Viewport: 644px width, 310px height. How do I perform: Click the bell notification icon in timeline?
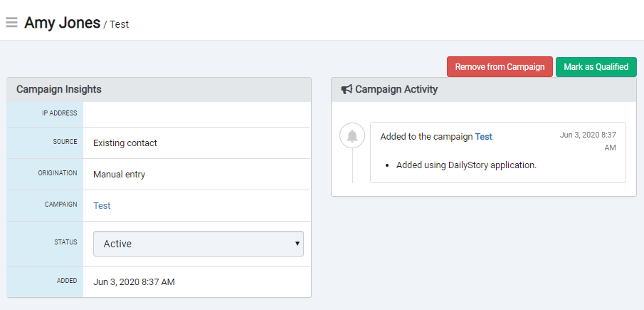[352, 135]
